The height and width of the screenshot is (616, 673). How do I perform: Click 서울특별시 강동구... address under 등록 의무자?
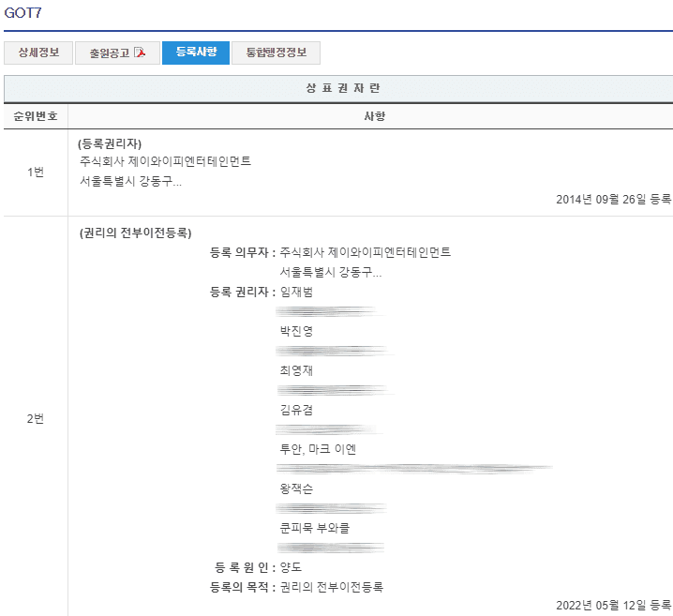pos(331,272)
